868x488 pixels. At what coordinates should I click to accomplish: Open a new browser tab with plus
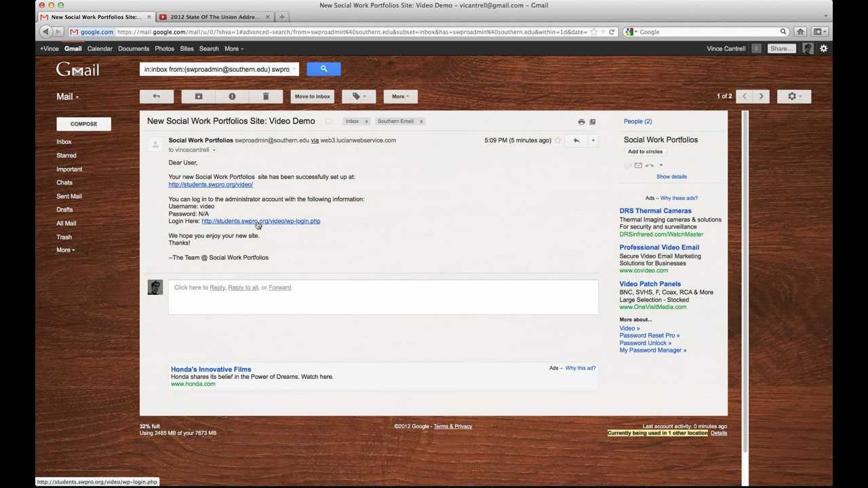[x=282, y=17]
